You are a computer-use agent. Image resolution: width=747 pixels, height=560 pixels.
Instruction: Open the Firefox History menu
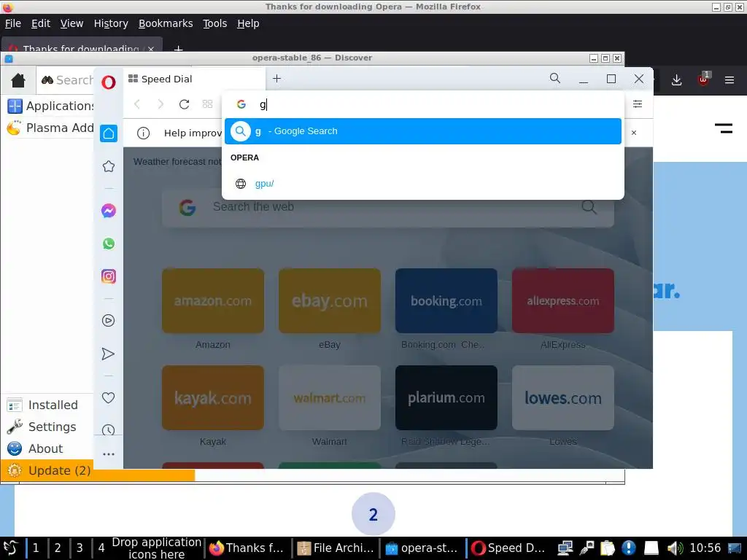click(x=111, y=23)
